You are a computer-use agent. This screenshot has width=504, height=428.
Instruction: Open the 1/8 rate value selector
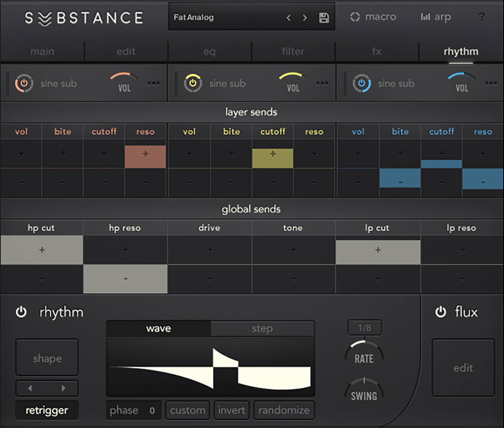click(363, 327)
